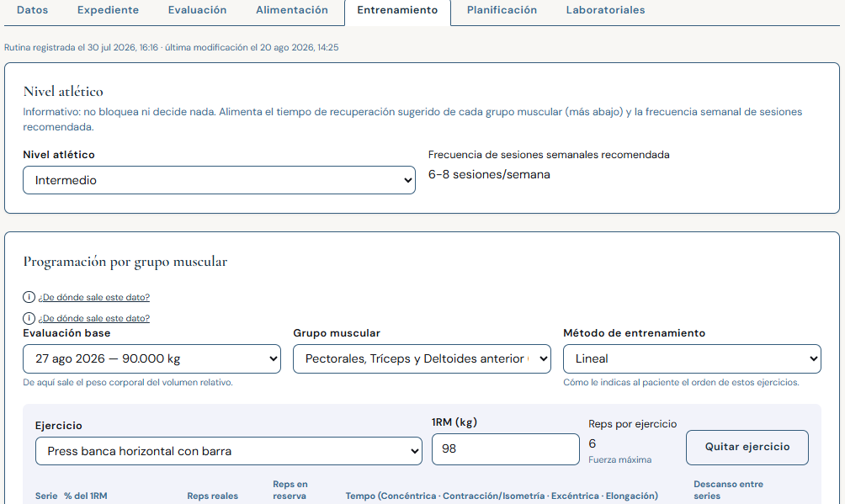Click the 'Descanso entre series' column header
The height and width of the screenshot is (504, 845).
[x=728, y=490]
